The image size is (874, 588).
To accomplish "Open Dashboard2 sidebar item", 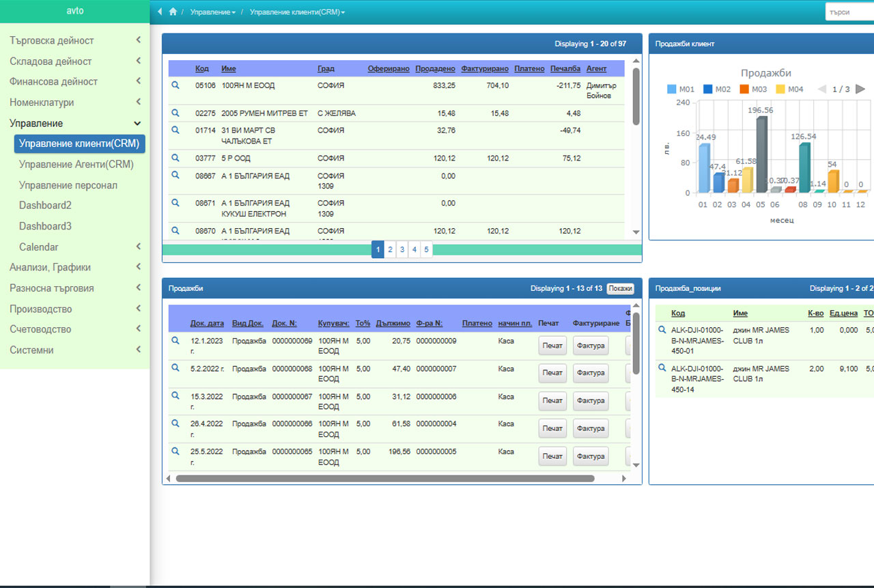I will [x=45, y=206].
